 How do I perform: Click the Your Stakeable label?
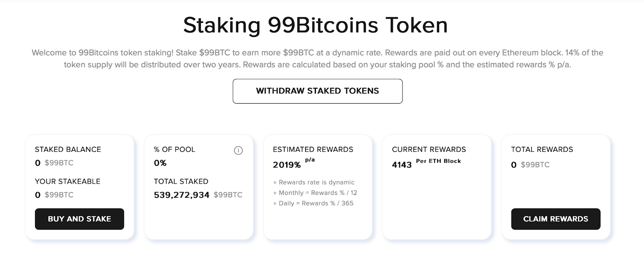point(68,181)
